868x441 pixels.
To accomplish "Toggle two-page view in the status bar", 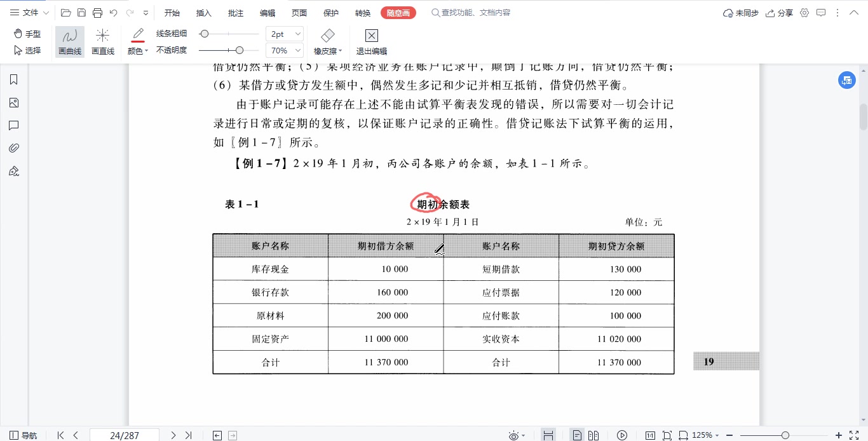I will click(595, 435).
